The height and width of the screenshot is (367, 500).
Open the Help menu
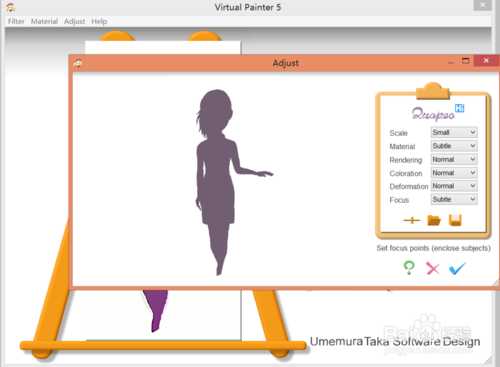point(99,21)
